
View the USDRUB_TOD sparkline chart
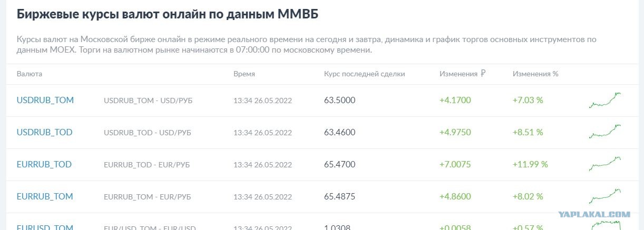[x=605, y=132]
